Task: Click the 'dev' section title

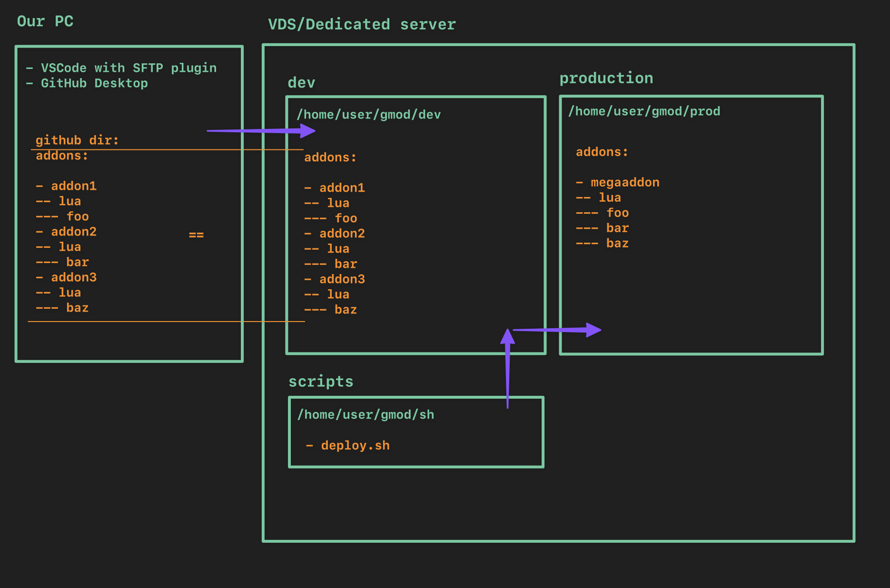Action: pos(301,83)
